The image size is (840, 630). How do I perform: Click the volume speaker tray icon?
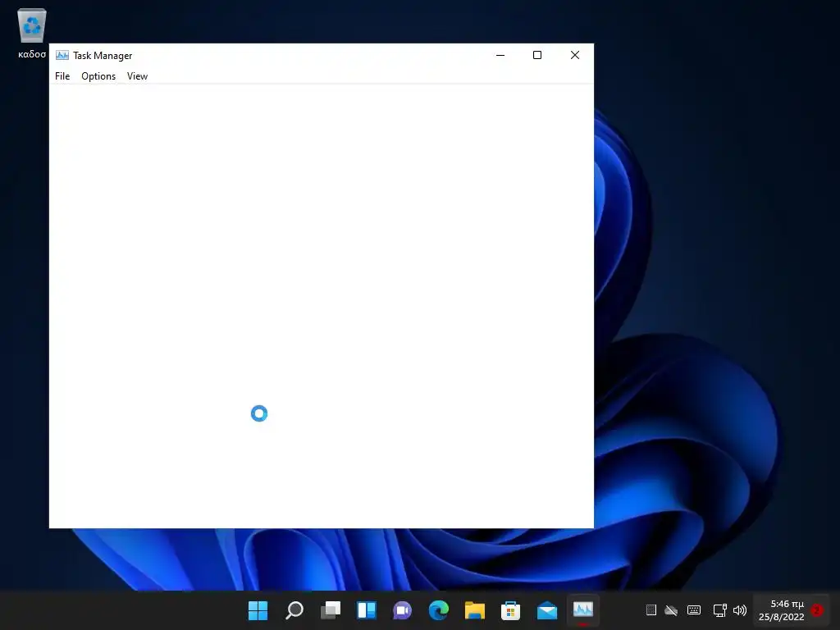click(x=740, y=609)
